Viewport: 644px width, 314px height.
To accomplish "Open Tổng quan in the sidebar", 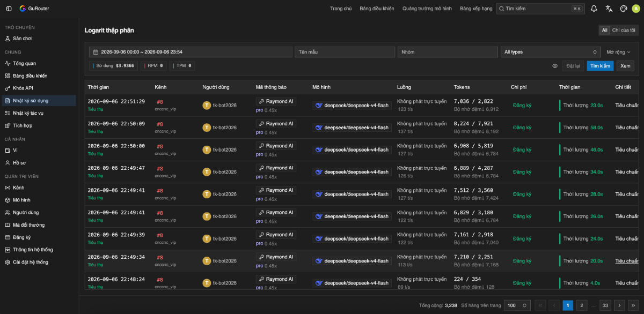I will tap(38, 63).
